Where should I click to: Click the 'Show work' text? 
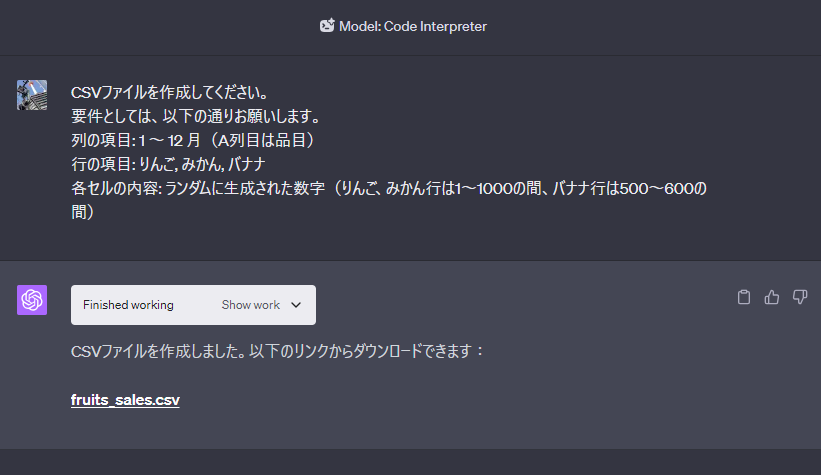pos(251,305)
